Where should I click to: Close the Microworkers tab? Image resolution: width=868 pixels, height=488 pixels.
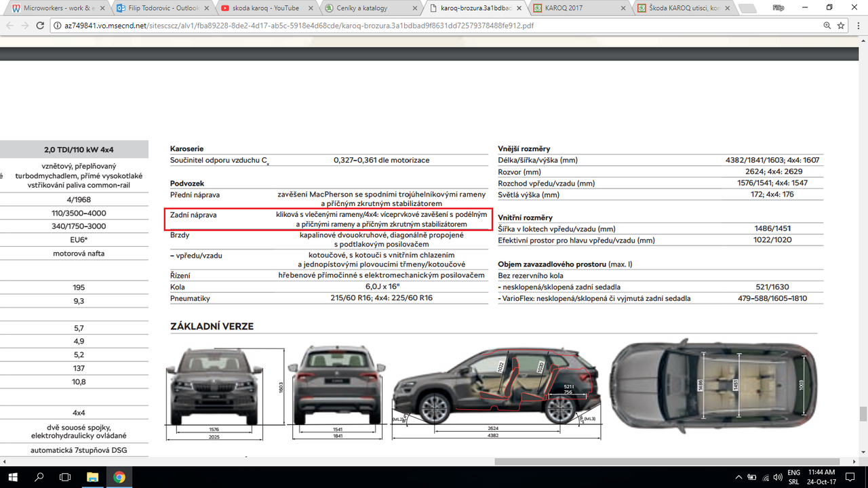[x=102, y=8]
